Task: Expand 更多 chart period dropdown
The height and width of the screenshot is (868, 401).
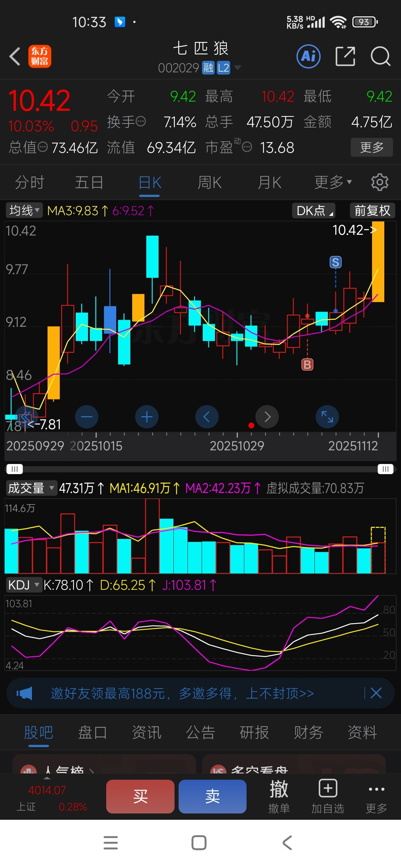Action: (333, 182)
